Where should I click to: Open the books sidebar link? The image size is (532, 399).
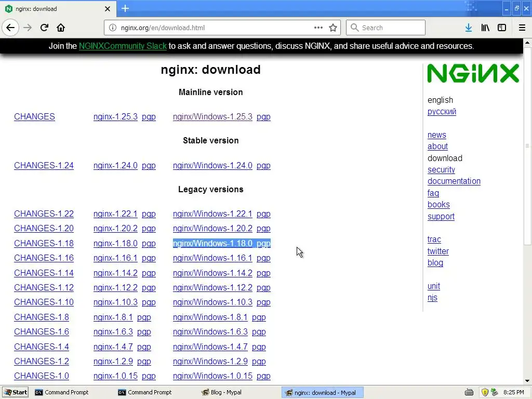(438, 205)
